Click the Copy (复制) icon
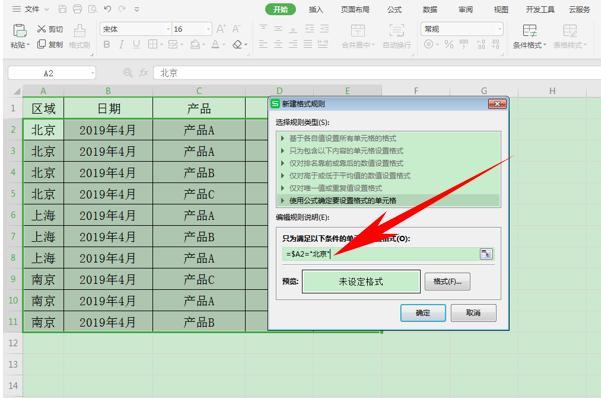Screen dimensions: 601x398 41,44
